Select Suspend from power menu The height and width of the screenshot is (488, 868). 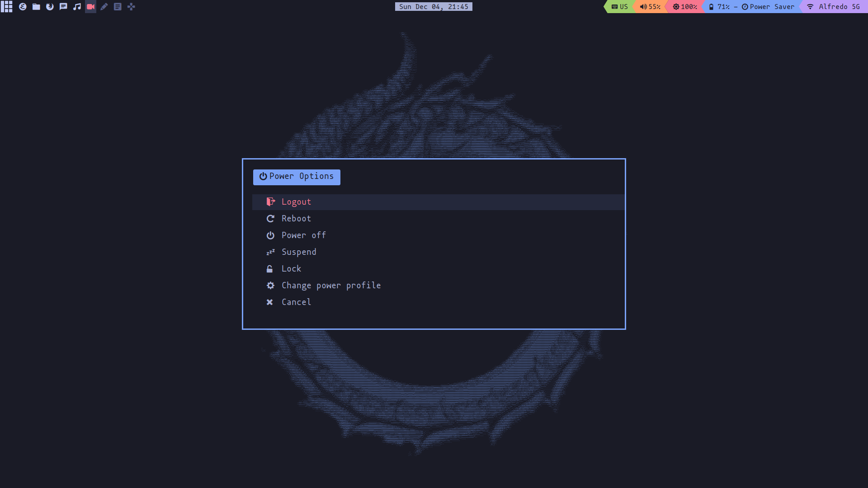[x=299, y=251]
